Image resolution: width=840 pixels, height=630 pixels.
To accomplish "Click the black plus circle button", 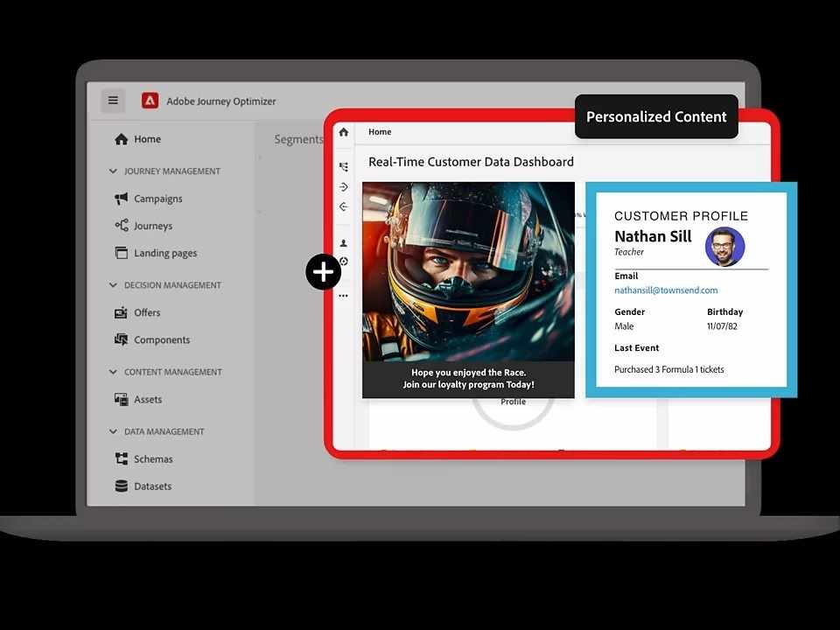I will pyautogui.click(x=323, y=272).
